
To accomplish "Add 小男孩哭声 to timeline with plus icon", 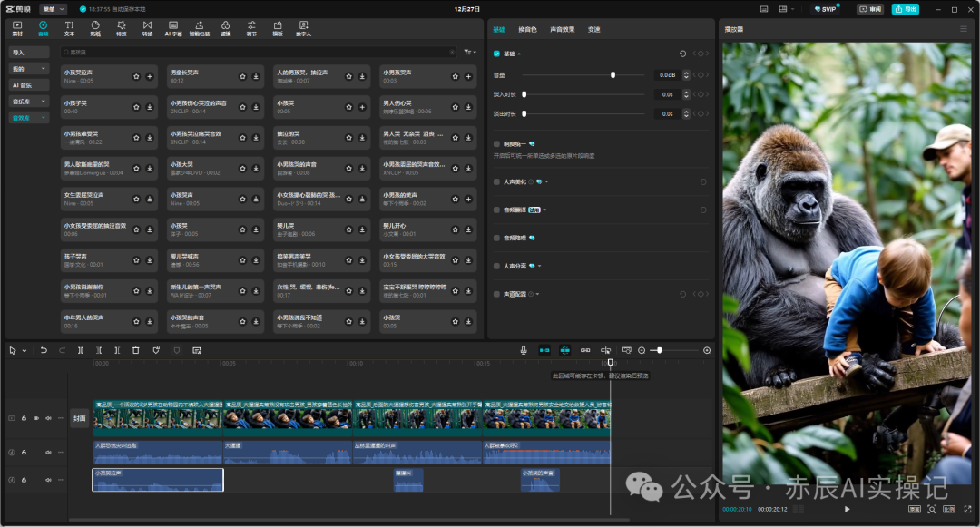I will click(468, 76).
